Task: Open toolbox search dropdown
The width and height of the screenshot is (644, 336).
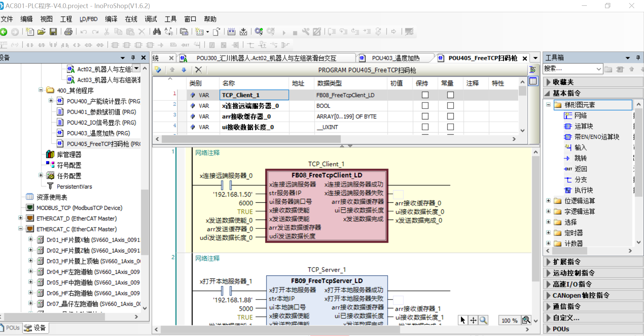Action: pyautogui.click(x=599, y=69)
